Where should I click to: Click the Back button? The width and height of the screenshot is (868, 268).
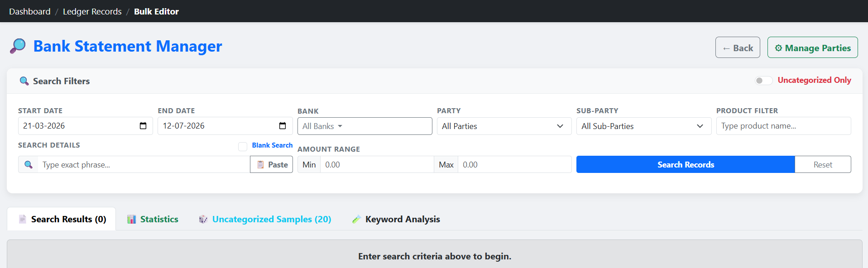(x=738, y=48)
